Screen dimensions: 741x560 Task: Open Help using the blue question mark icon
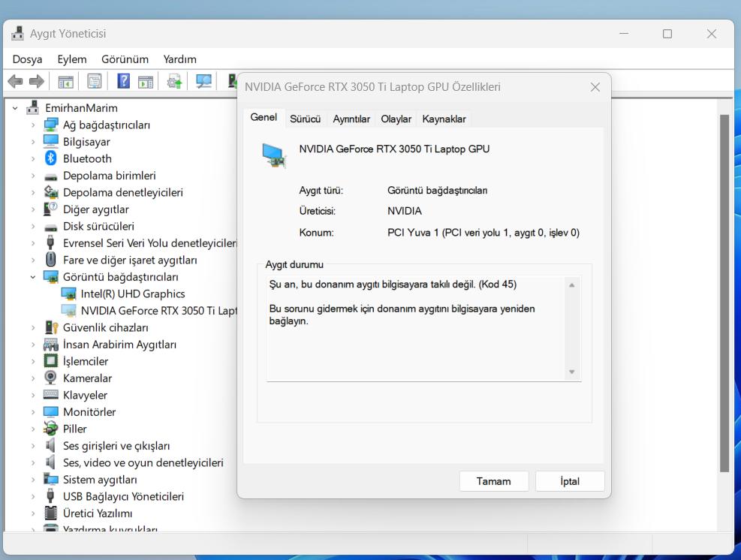[122, 80]
